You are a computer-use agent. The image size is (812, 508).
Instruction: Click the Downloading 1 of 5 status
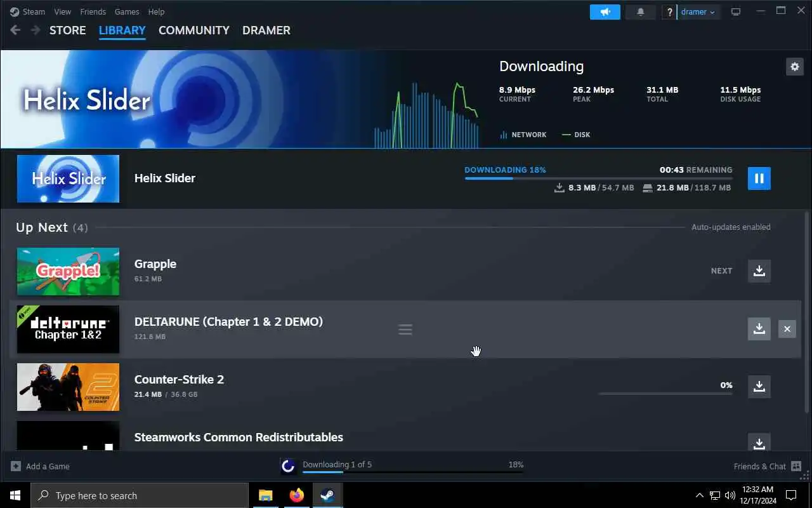(337, 464)
